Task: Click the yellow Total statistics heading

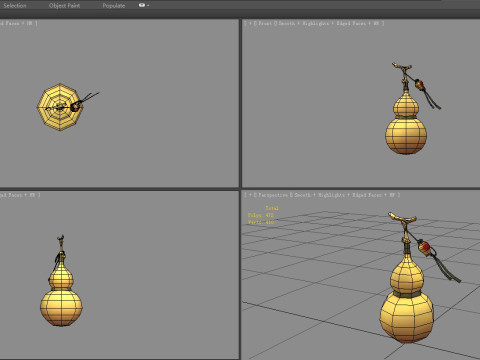Action: [272, 208]
